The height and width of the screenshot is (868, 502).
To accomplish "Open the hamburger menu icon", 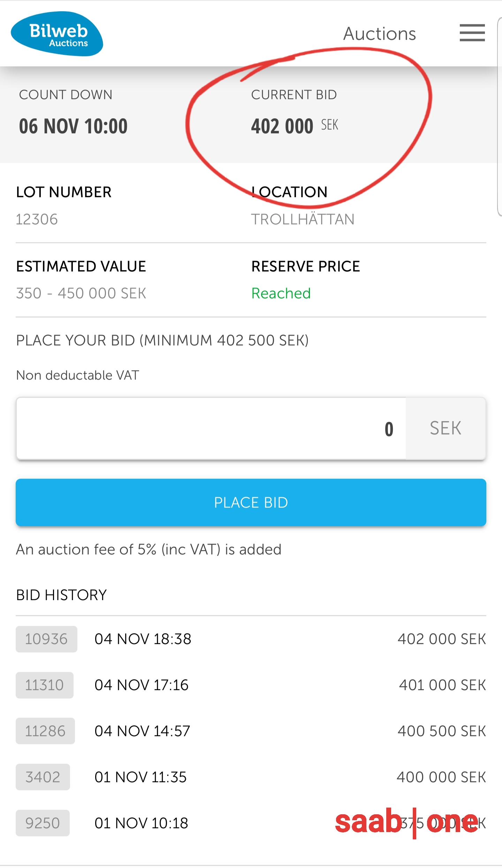I will coord(472,33).
